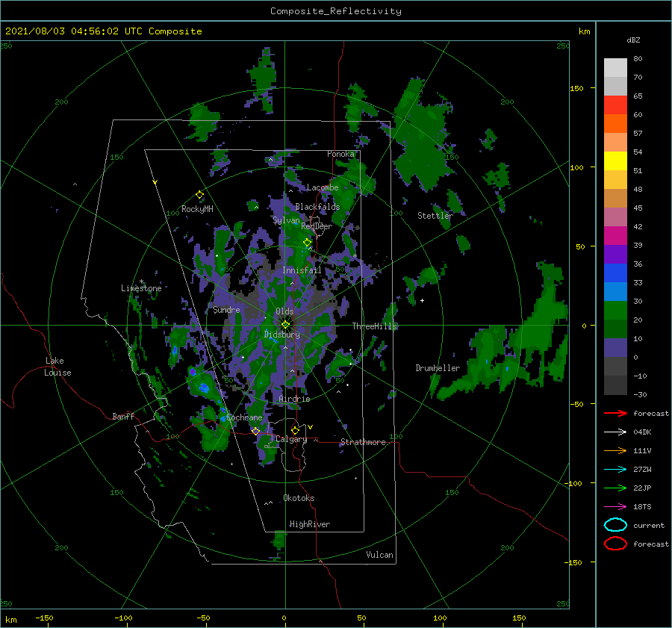Click the Strathmore label
Viewport: 672px width, 628px height.
[x=363, y=442]
